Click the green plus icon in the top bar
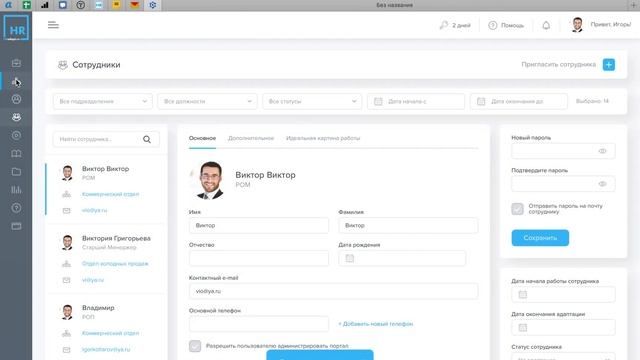 [x=27, y=5]
